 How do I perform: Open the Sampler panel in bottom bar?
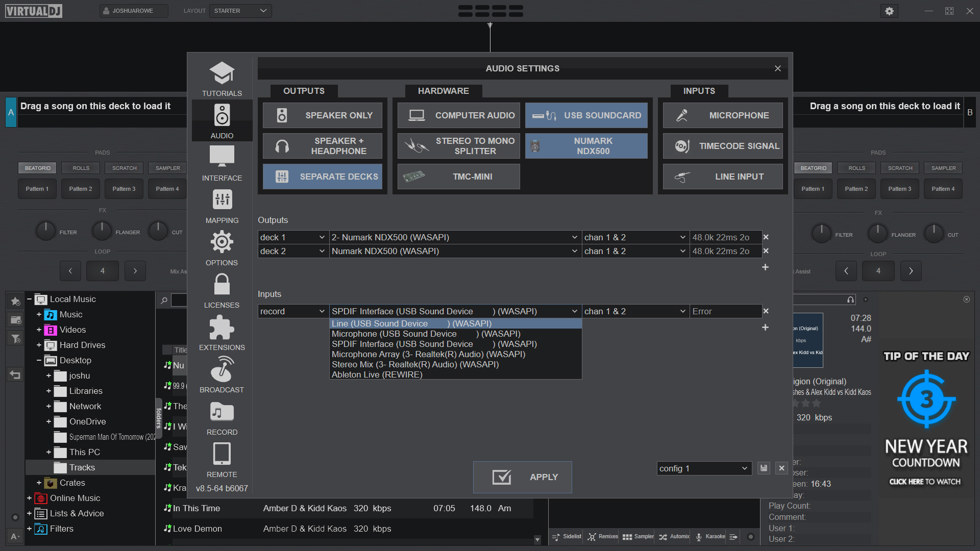[638, 537]
